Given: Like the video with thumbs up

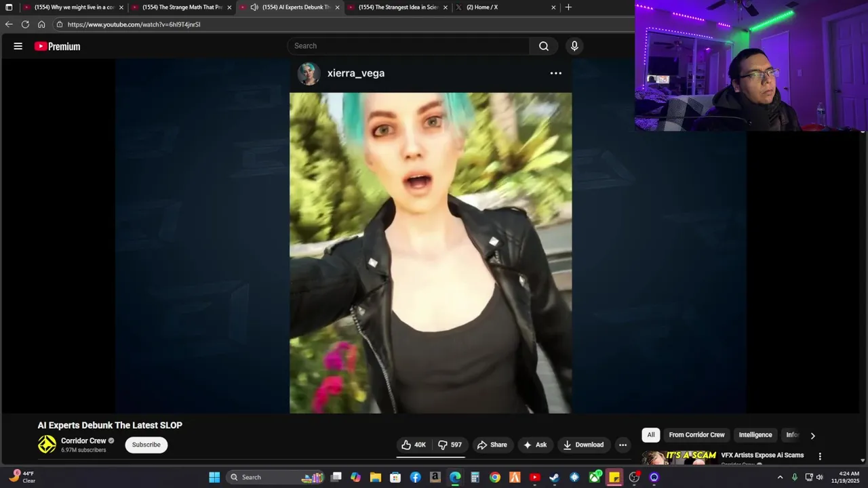Looking at the screenshot, I should pyautogui.click(x=414, y=445).
